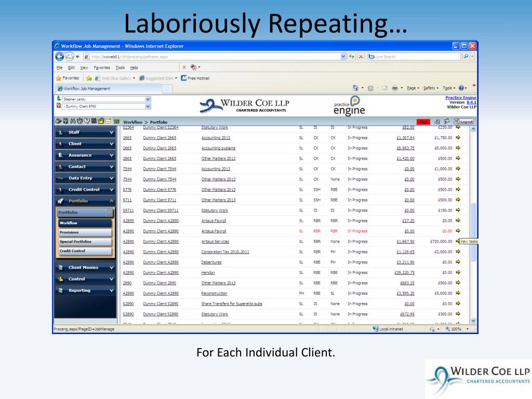Click the help speech-bubble icon with question mark
Viewport: 532px width, 399px height.
coord(87,121)
